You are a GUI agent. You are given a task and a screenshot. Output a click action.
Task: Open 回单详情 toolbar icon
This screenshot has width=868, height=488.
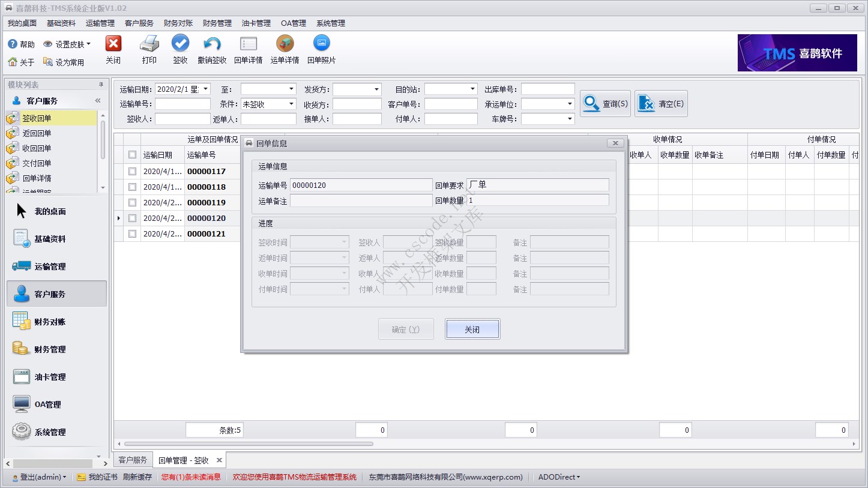[x=249, y=44]
